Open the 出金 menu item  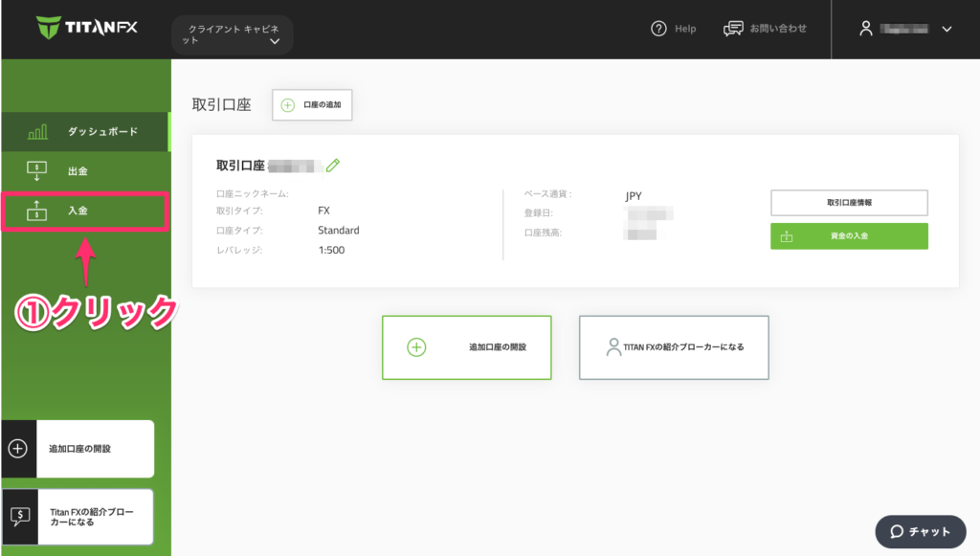(78, 171)
